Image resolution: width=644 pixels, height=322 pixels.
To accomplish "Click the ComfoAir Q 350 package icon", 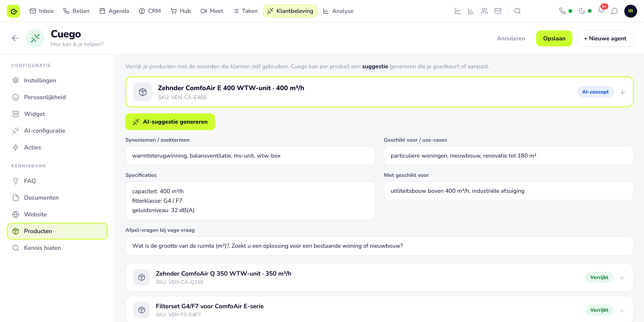I will [x=142, y=278].
